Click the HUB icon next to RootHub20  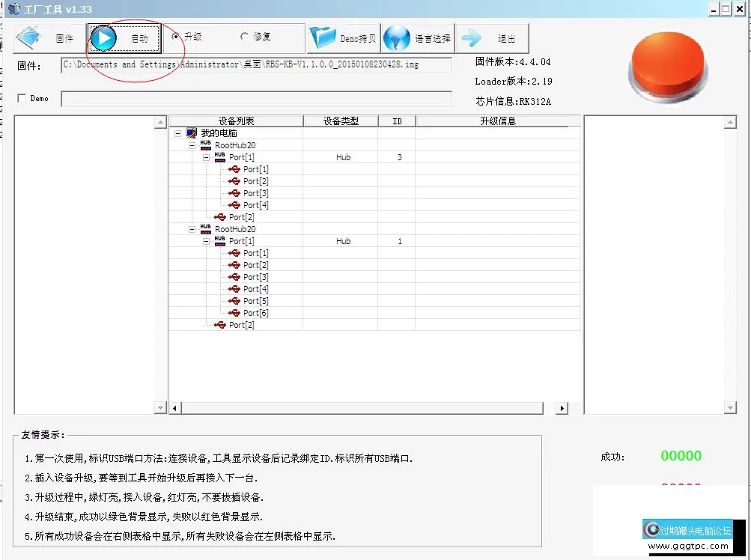coord(204,144)
